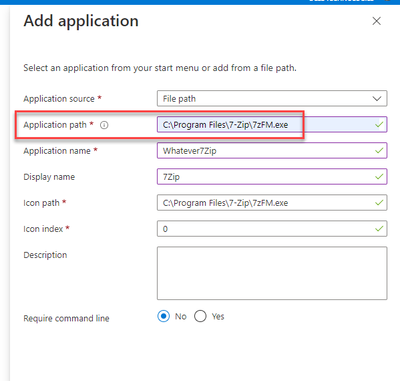Click the Require command line label
The width and height of the screenshot is (400, 381).
66,318
